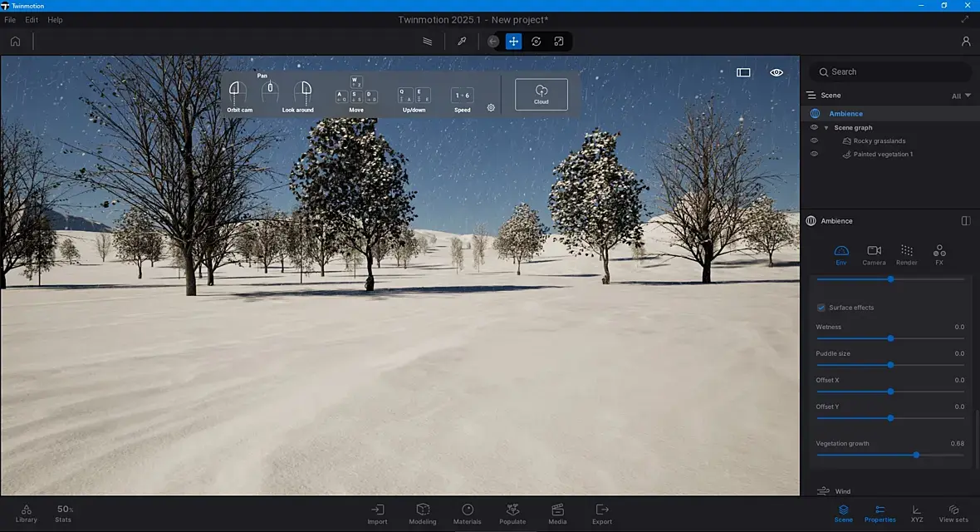Adjust the Wetness slider

(890, 338)
